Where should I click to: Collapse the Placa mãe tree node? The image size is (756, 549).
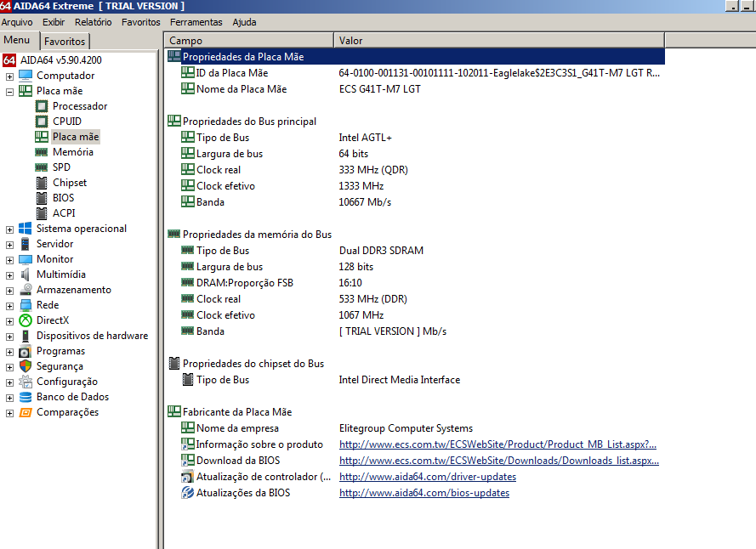[9, 92]
